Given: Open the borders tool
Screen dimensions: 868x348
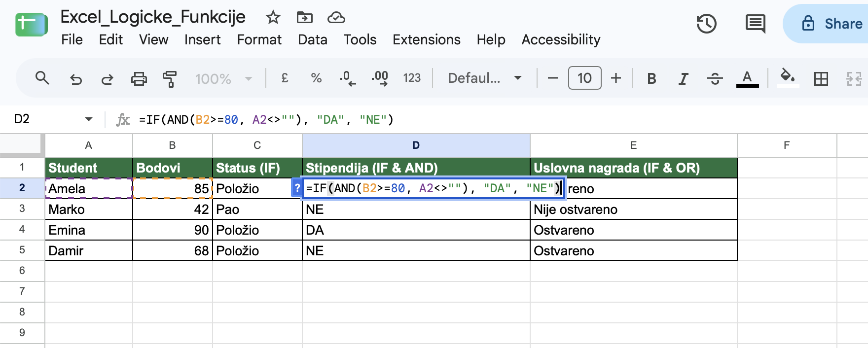Looking at the screenshot, I should (x=821, y=78).
